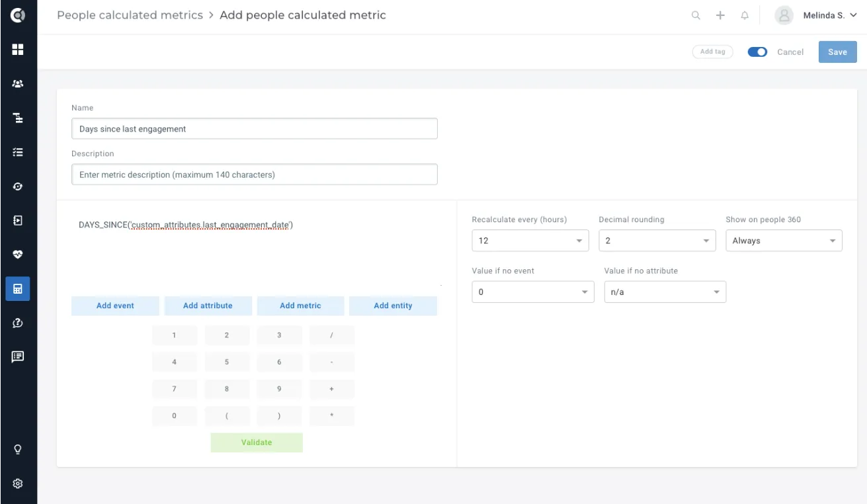Open the Recalculate every (hours) dropdown
The height and width of the screenshot is (504, 867).
(x=530, y=241)
